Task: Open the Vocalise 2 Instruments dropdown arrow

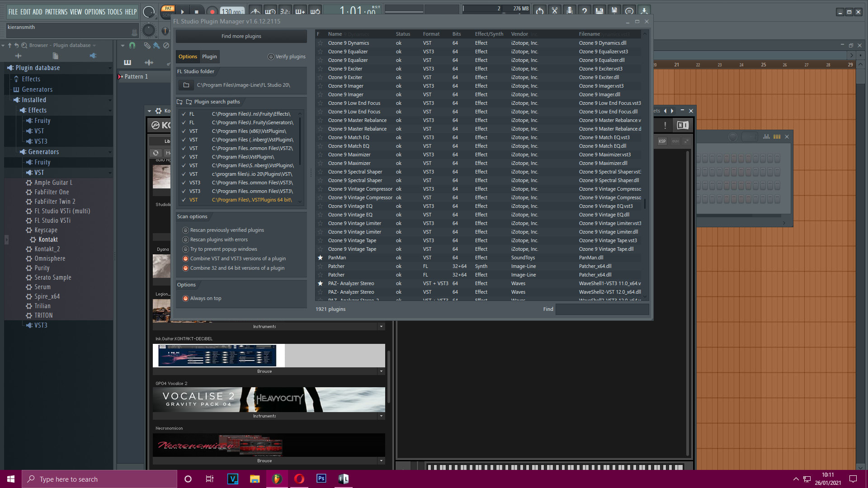Action: 381,416
